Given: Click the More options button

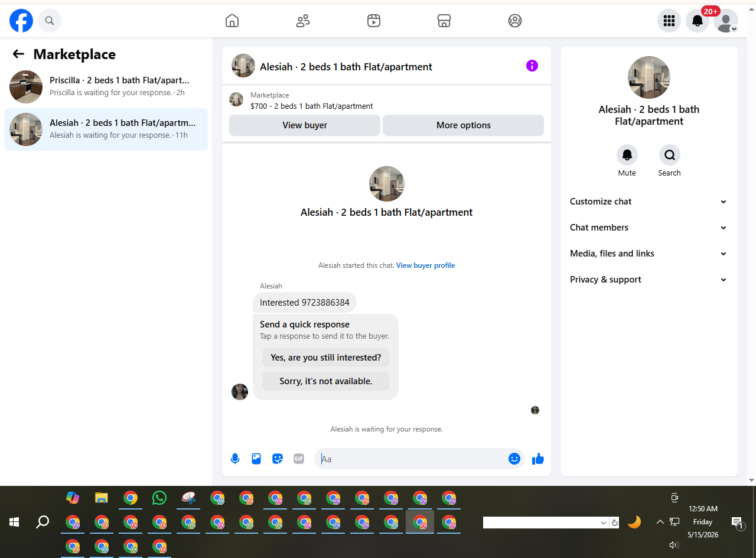Looking at the screenshot, I should pyautogui.click(x=464, y=125).
